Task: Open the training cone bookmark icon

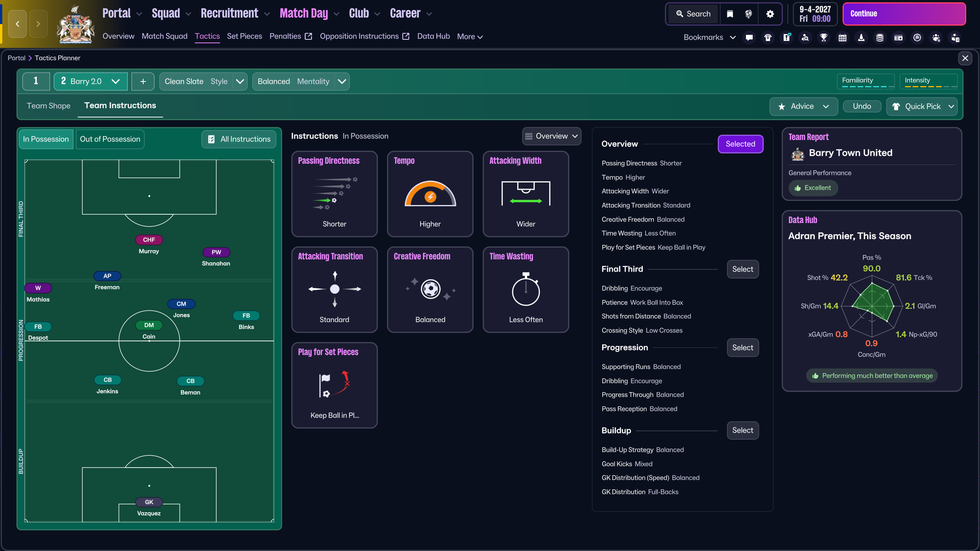Action: 861,37
